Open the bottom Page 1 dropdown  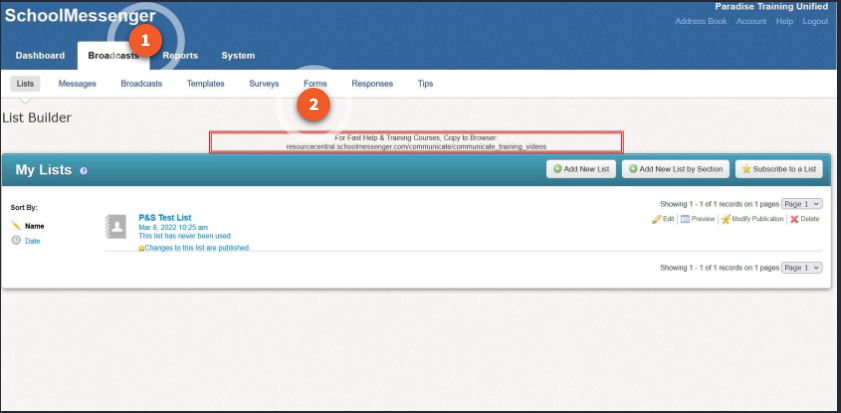point(801,268)
